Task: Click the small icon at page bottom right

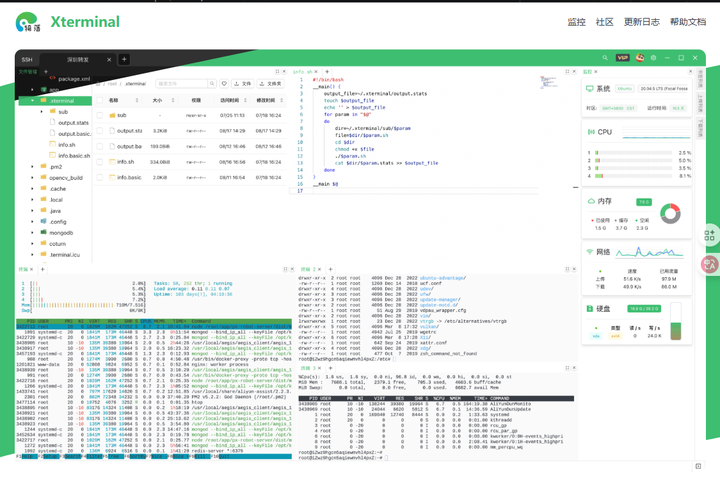Action: pos(698,466)
